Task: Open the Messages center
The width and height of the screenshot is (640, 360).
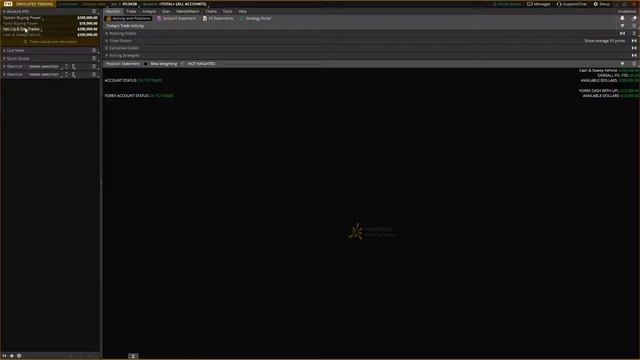Action: coord(539,4)
